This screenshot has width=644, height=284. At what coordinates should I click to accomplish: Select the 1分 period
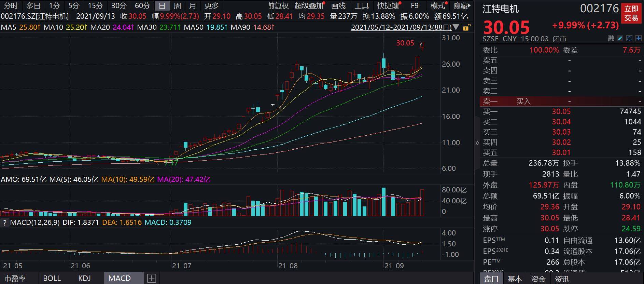coord(54,6)
